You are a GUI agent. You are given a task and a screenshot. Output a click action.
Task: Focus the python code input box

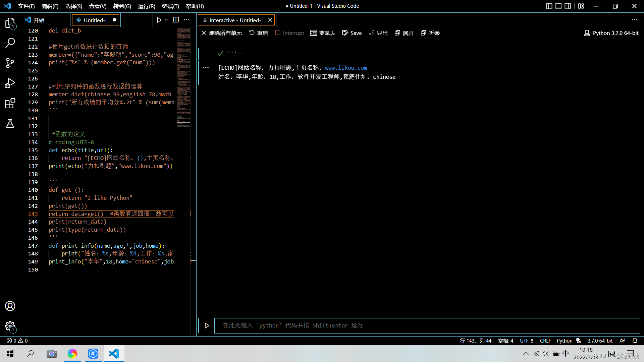[x=427, y=325]
